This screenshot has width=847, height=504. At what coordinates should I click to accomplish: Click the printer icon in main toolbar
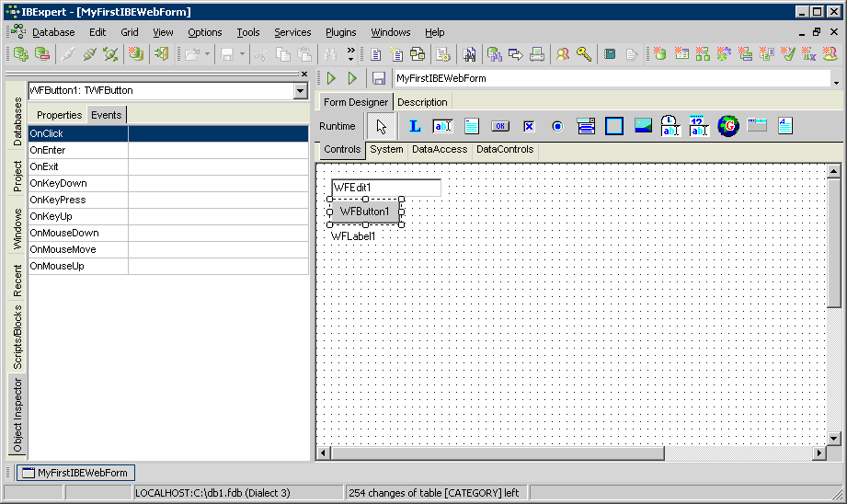537,54
